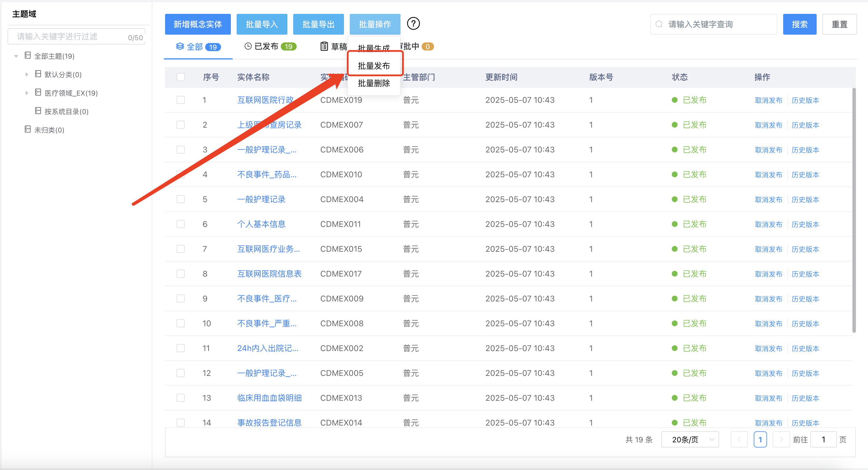Collapse the 全部主题 tree node
The height and width of the screenshot is (470, 868).
pyautogui.click(x=16, y=56)
